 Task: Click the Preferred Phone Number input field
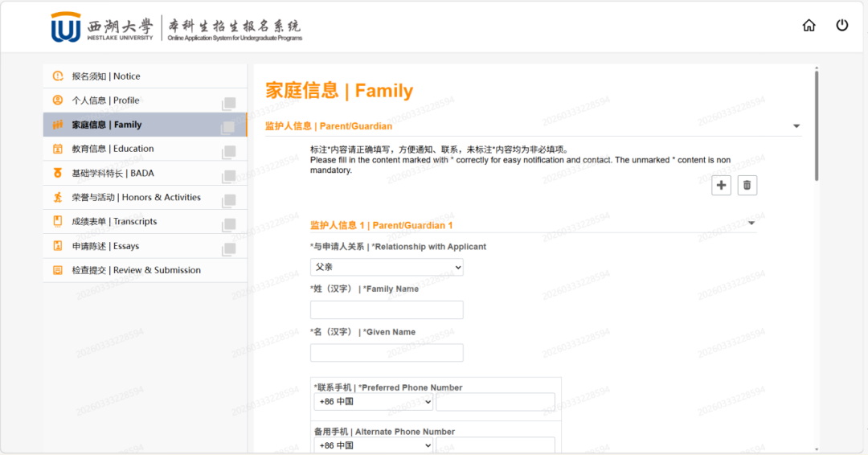pyautogui.click(x=495, y=402)
